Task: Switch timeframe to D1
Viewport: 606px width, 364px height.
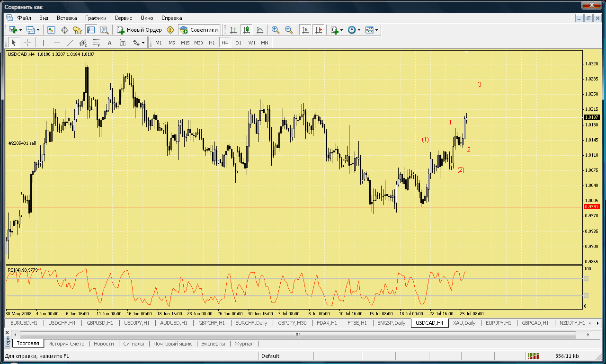Action: click(238, 43)
